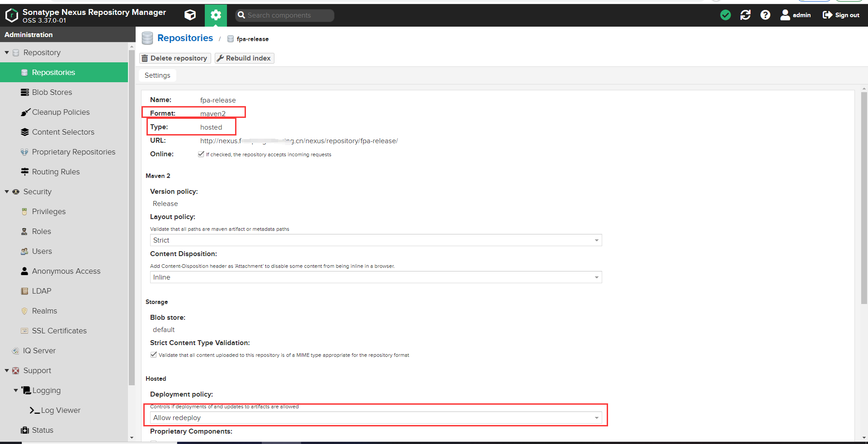Open the help question mark icon
The image size is (868, 444).
tap(765, 15)
